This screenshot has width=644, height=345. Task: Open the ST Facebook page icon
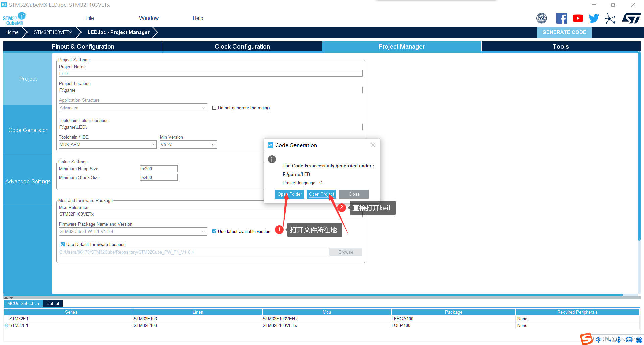561,18
